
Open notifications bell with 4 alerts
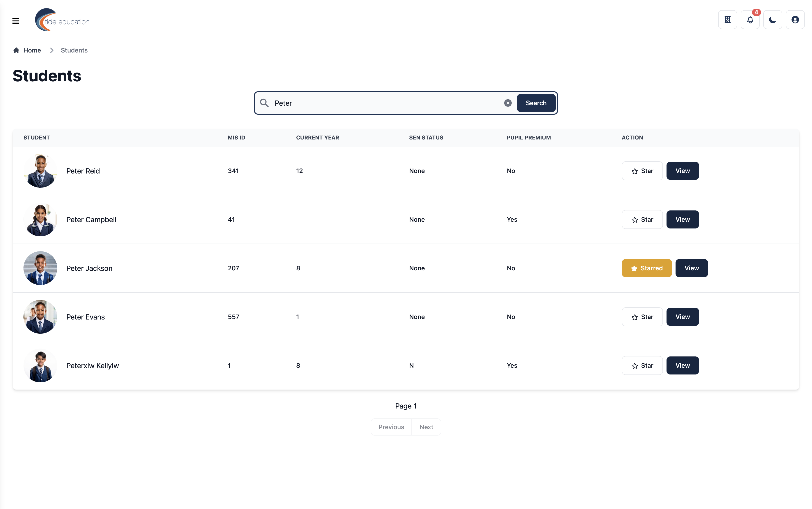coord(750,20)
